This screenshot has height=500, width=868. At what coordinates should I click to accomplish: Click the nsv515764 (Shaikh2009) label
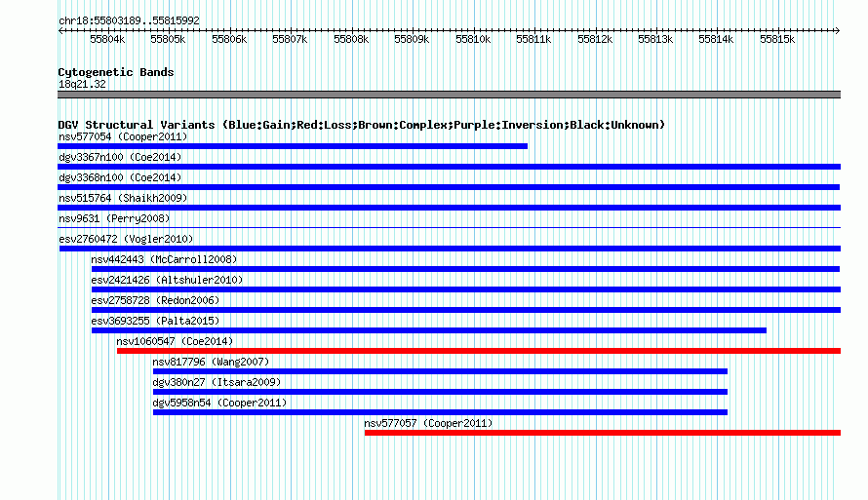(123, 198)
